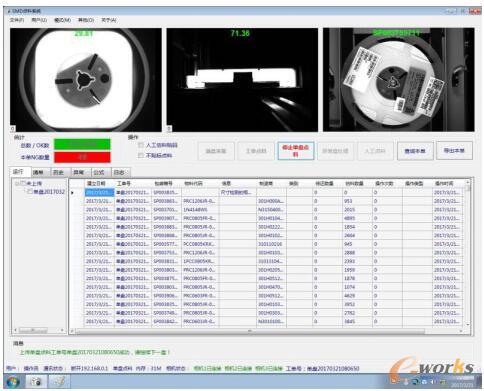Click the current-row arrow indicator in grid
Screen dimensions: 484x391
pyautogui.click(x=72, y=193)
